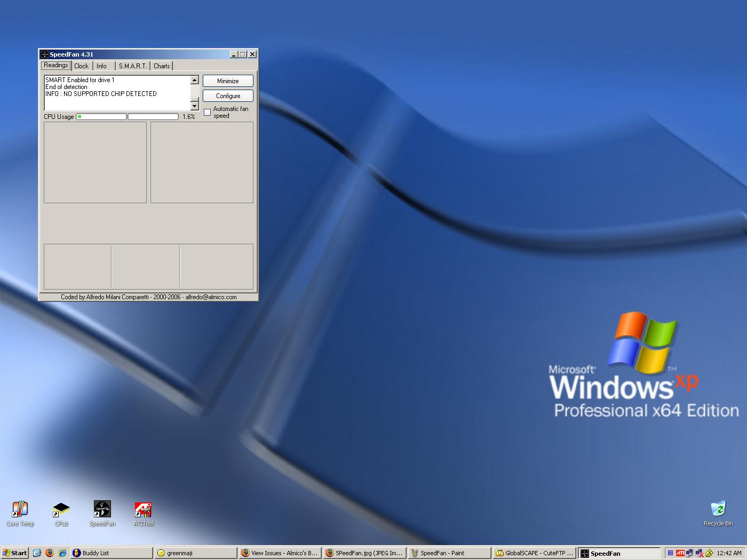The height and width of the screenshot is (560, 747).
Task: Click the log scroll down arrow
Action: click(195, 106)
